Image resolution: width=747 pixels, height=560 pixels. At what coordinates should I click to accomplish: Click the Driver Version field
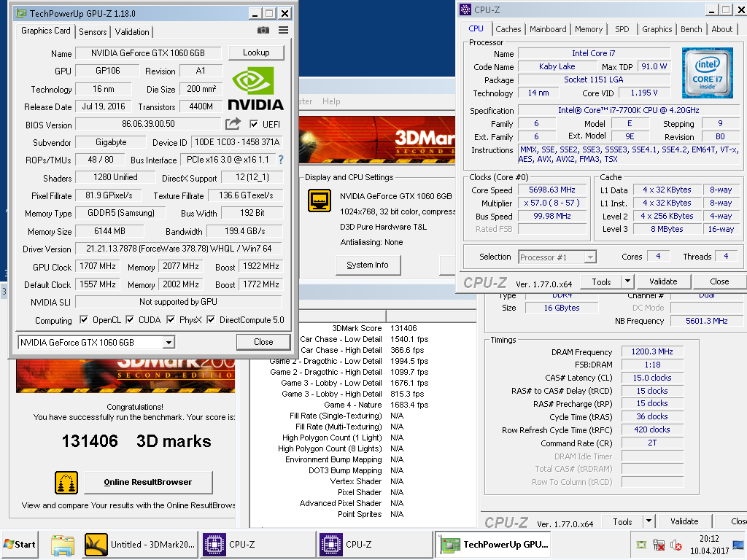point(179,249)
